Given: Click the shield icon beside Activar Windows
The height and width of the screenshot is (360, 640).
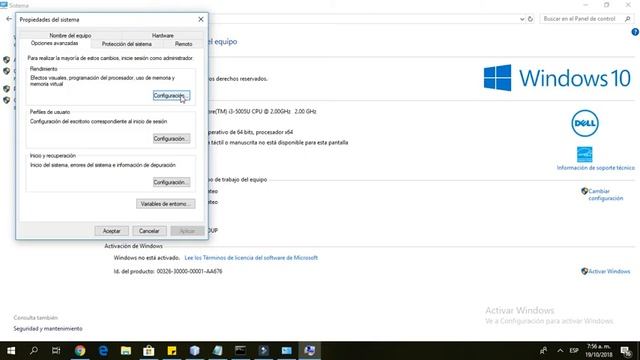Looking at the screenshot, I should (584, 271).
